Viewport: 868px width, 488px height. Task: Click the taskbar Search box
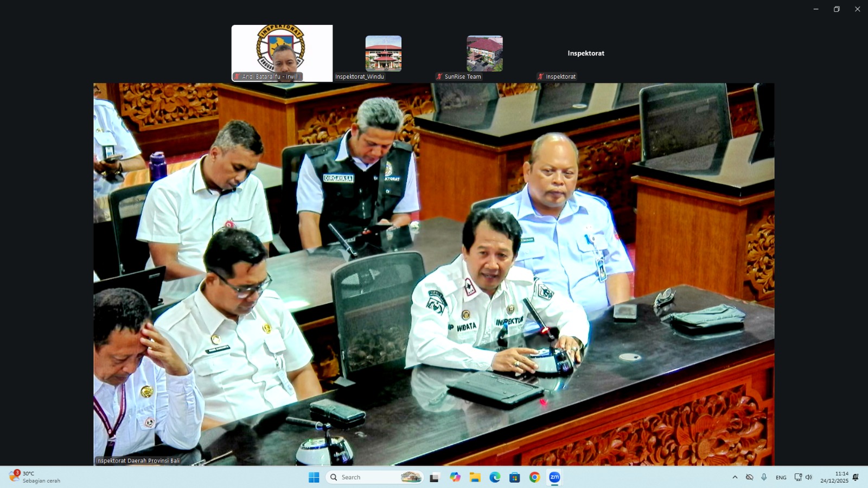pos(374,477)
